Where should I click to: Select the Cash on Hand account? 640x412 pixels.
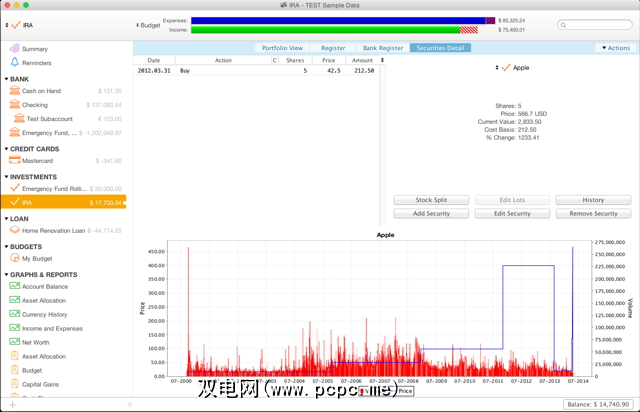[41, 91]
